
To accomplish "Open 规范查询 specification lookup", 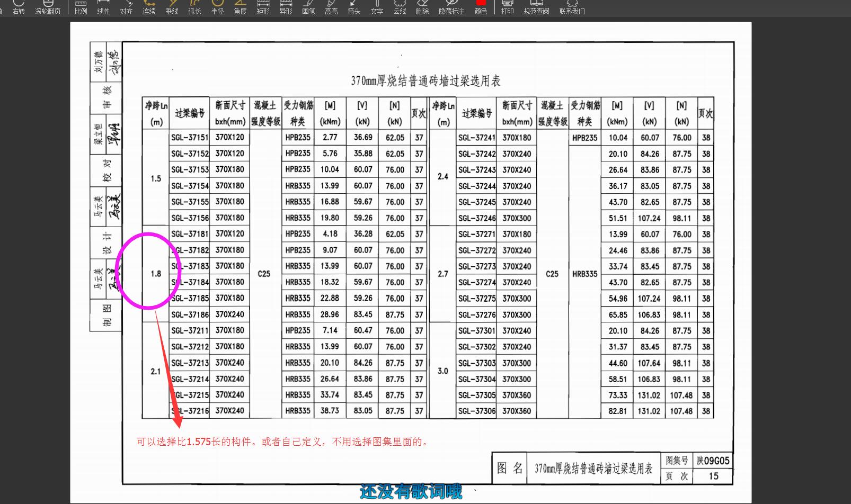I will [x=536, y=7].
